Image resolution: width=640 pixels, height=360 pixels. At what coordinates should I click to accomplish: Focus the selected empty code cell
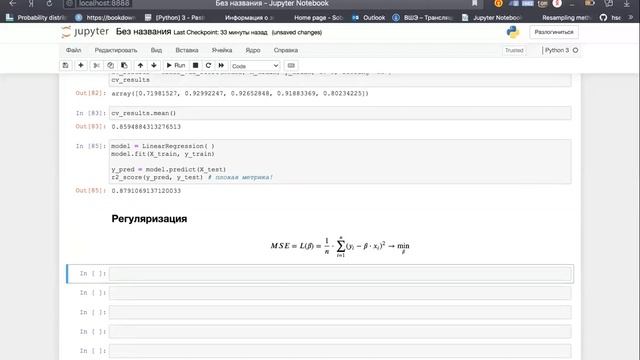(340, 274)
